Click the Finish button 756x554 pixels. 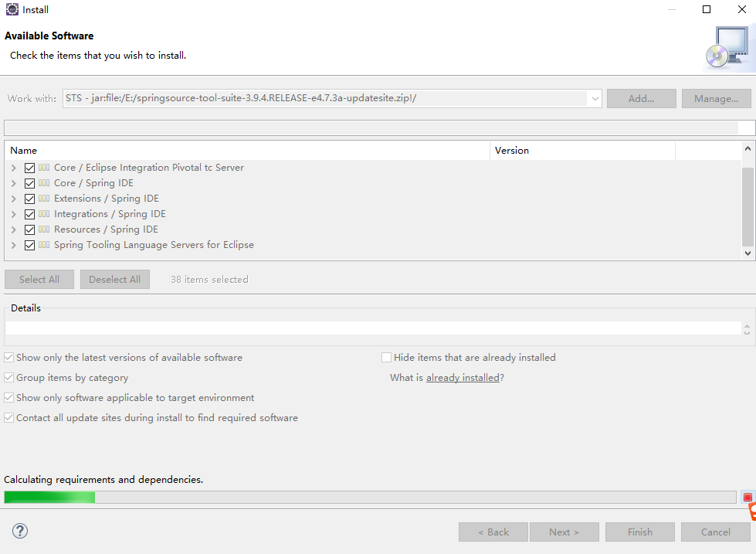(x=640, y=532)
